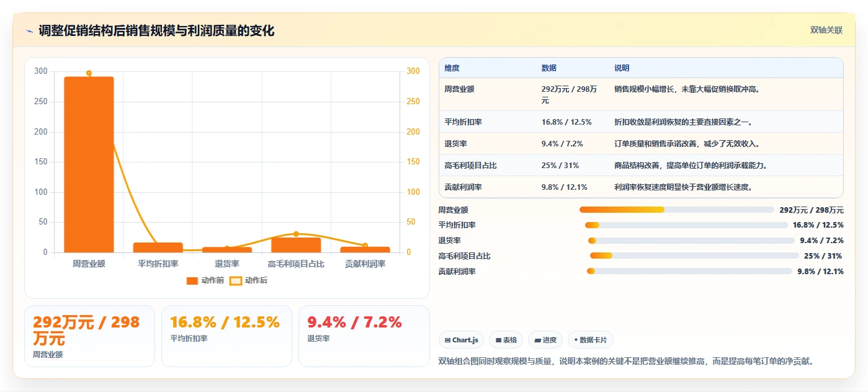The image size is (868, 392).
Task: Click the 说明 table column header
Action: (622, 68)
